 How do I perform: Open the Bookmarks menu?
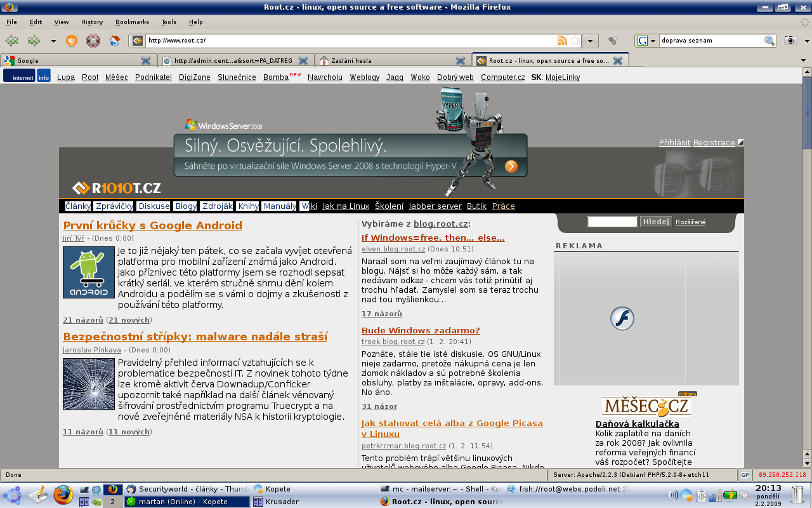(x=132, y=22)
